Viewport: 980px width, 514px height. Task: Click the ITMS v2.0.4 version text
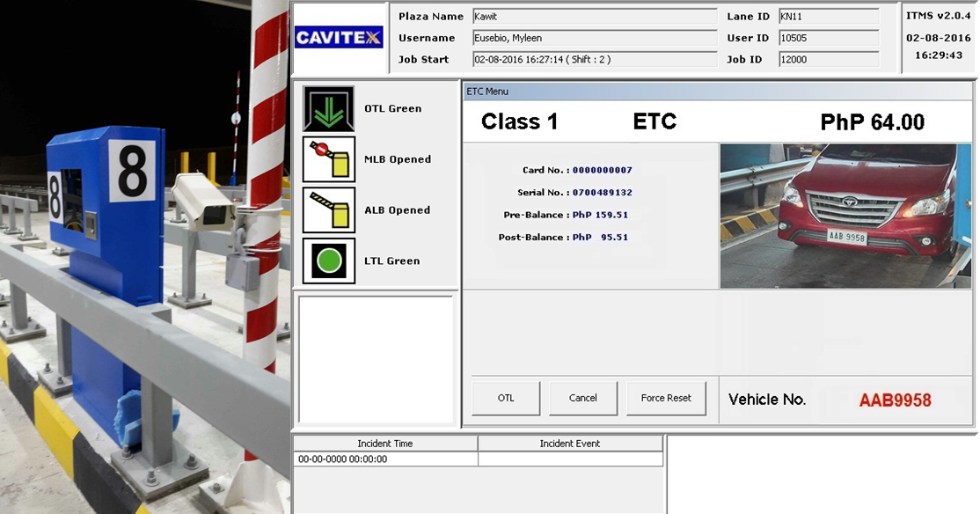point(938,16)
